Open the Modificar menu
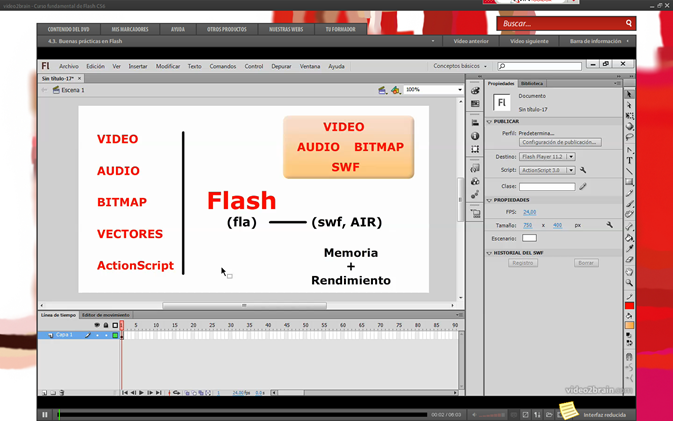This screenshot has height=421, width=673. coord(168,66)
